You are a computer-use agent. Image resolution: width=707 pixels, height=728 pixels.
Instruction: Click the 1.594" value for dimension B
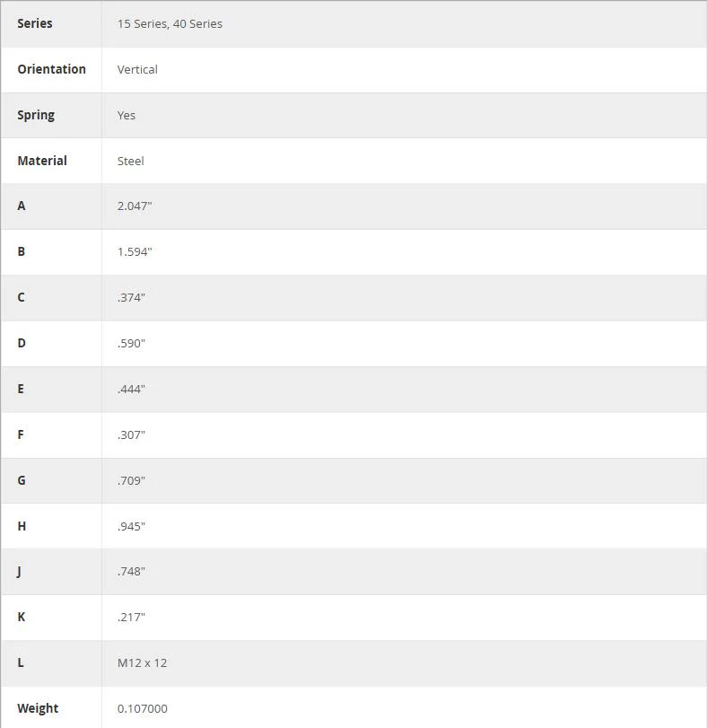coord(135,251)
